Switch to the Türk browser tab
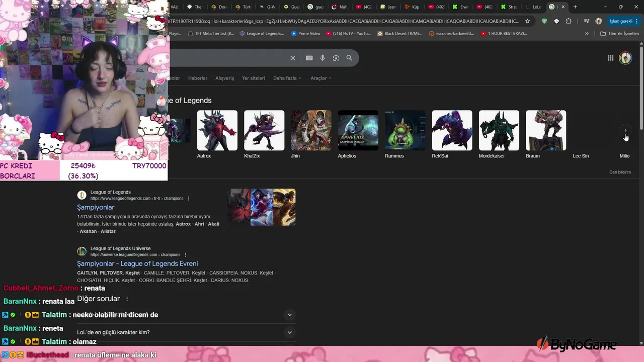The image size is (644, 362). [243, 7]
